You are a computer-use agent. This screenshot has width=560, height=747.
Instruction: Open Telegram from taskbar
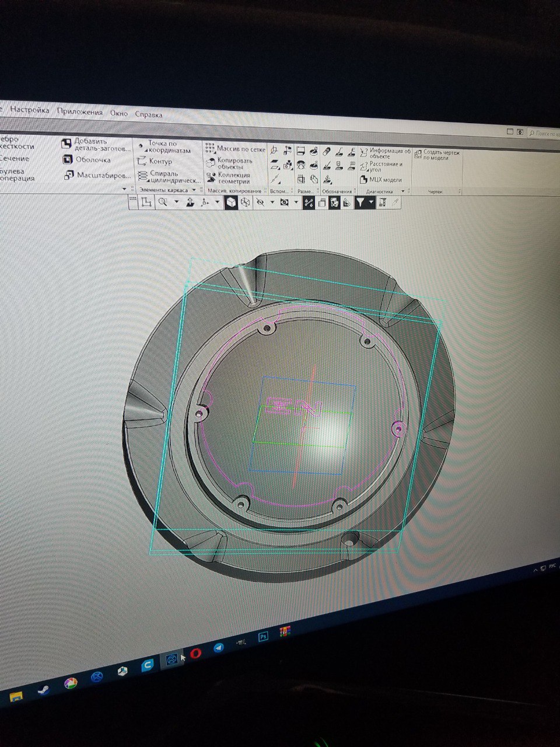219,648
